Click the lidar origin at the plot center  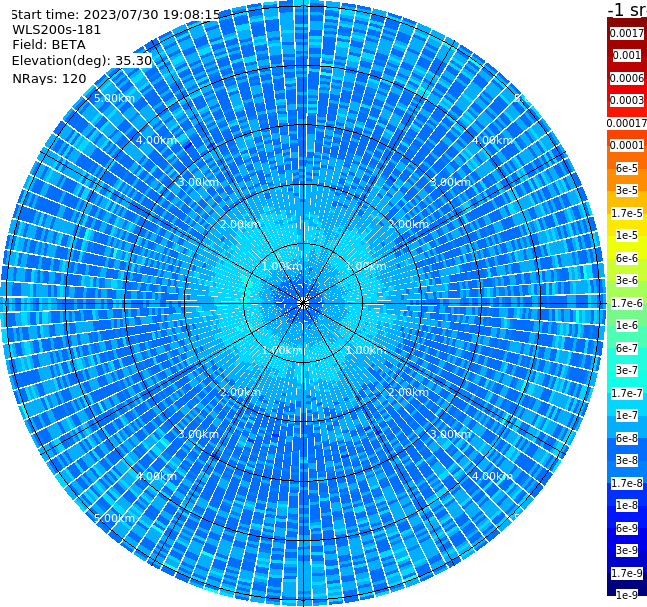coord(303,303)
